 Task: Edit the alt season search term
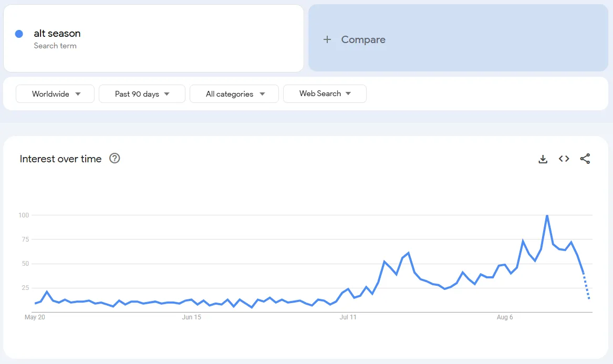point(57,34)
